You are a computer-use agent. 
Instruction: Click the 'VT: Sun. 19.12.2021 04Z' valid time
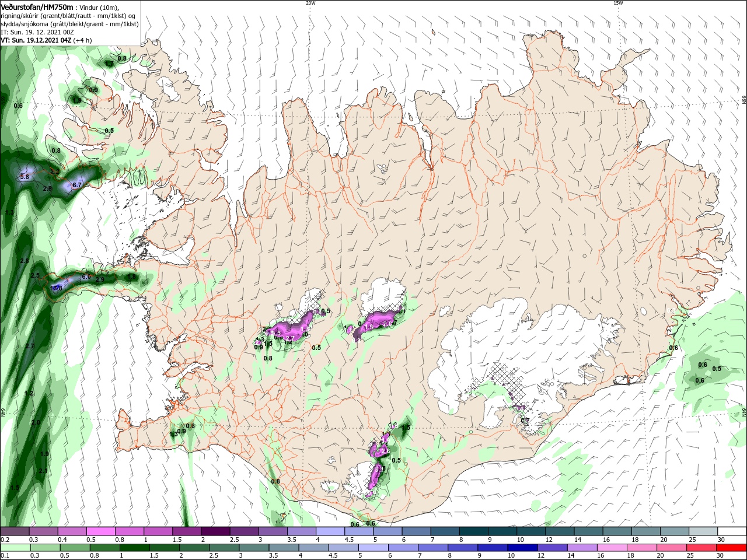36,40
